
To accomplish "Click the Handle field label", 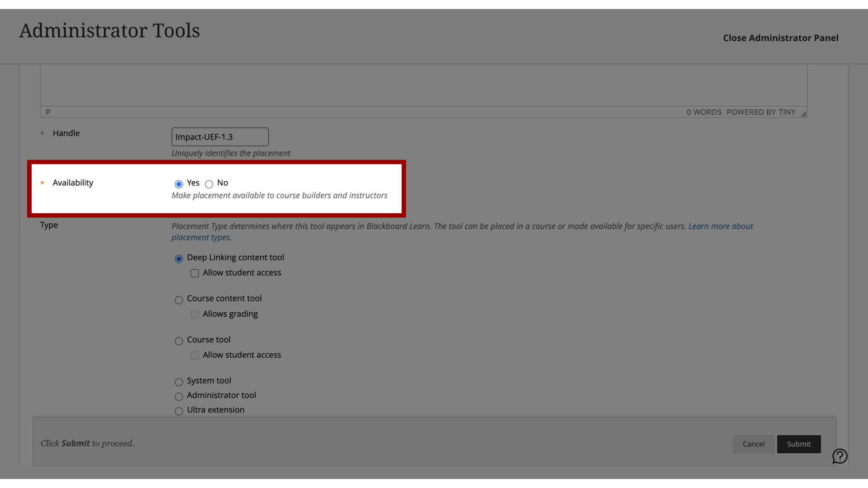I will tap(66, 133).
